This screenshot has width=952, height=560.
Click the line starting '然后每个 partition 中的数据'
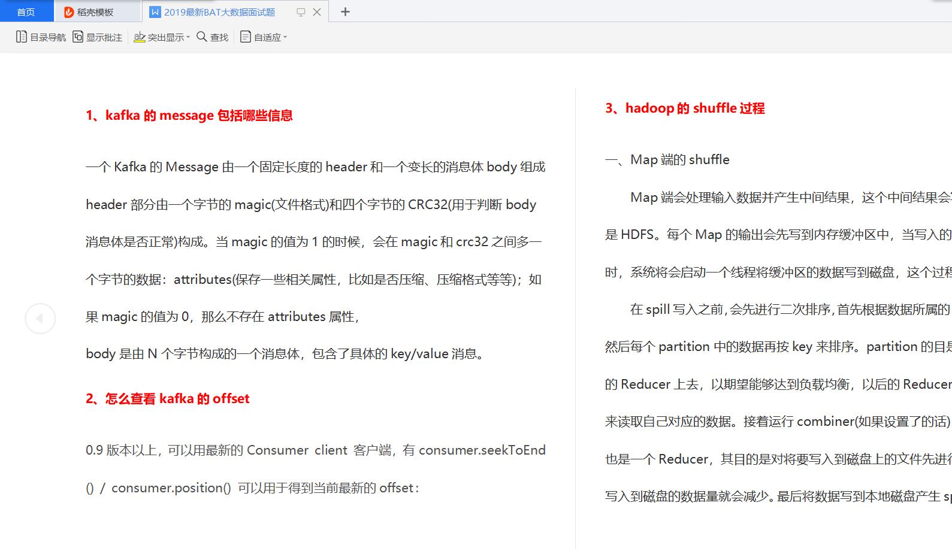coord(778,347)
